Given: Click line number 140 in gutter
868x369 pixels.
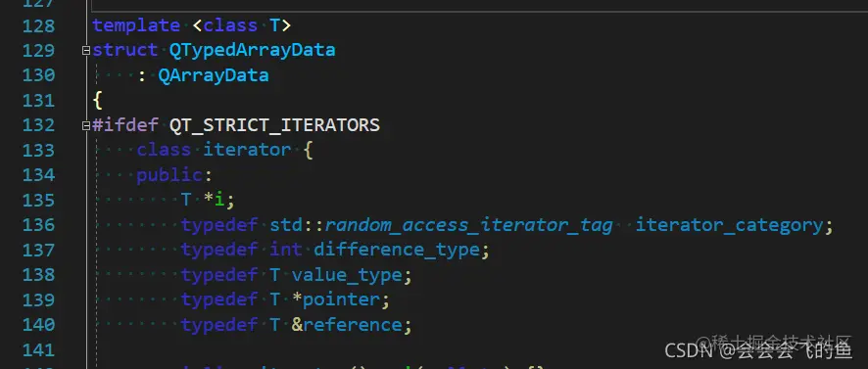Looking at the screenshot, I should click(38, 325).
